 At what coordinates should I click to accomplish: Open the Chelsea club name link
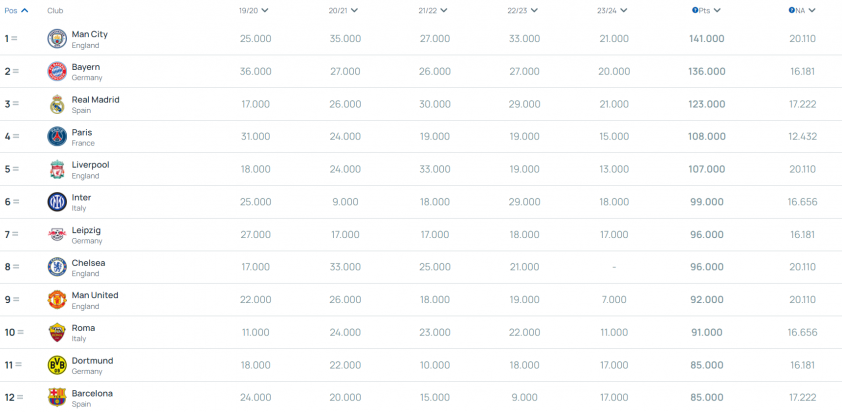(89, 263)
